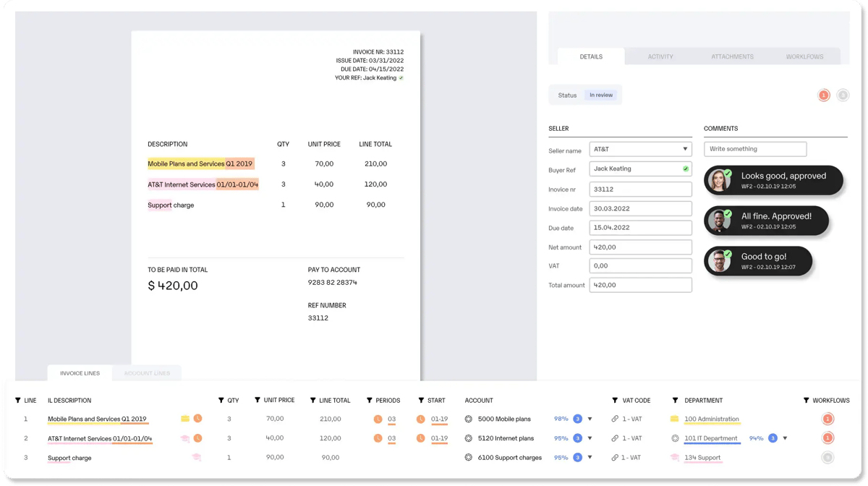Click the green check beside Jack Keating on invoice
The width and height of the screenshot is (868, 486).
coord(401,78)
